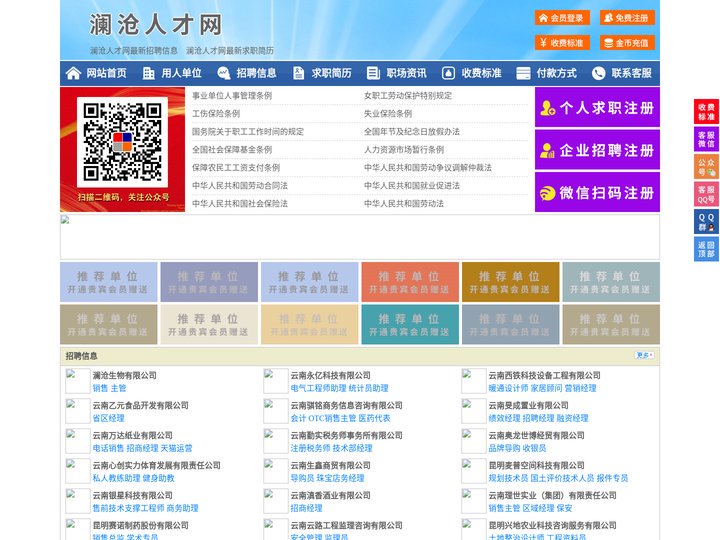The width and height of the screenshot is (720, 540).
Task: Open the 注册税务师 job link
Action: 310,448
